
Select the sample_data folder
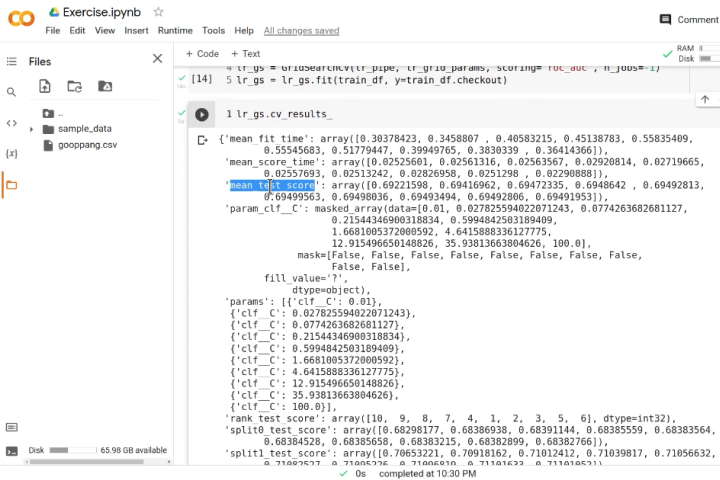(84, 129)
